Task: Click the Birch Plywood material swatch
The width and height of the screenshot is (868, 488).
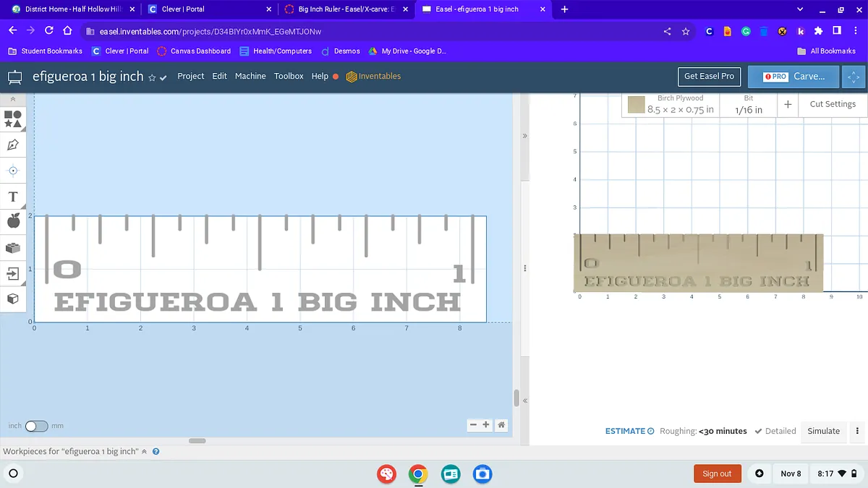Action: (x=637, y=106)
